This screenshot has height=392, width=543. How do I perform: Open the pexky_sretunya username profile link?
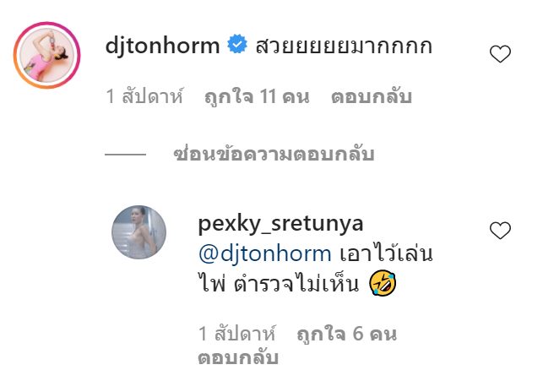280,224
